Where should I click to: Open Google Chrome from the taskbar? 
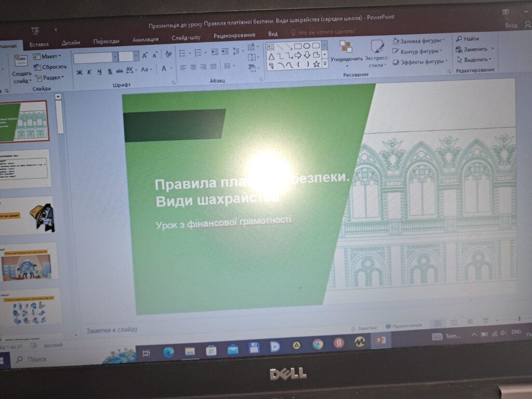(318, 344)
